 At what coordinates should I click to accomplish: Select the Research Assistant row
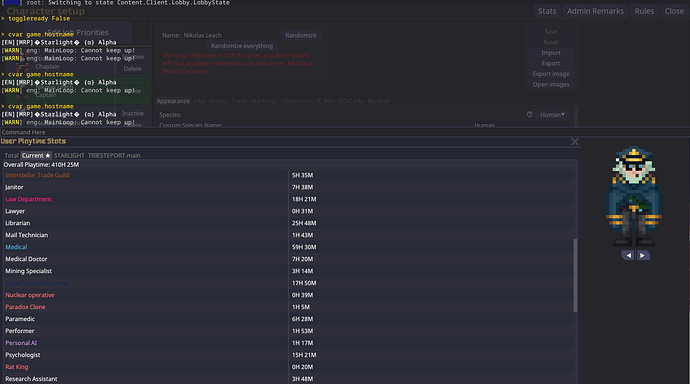(288, 379)
